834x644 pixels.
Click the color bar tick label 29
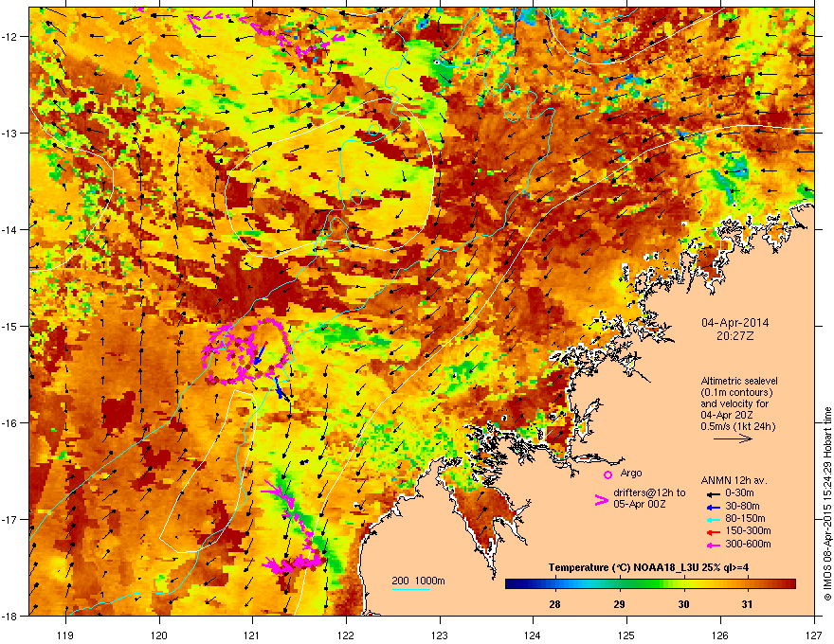point(619,604)
